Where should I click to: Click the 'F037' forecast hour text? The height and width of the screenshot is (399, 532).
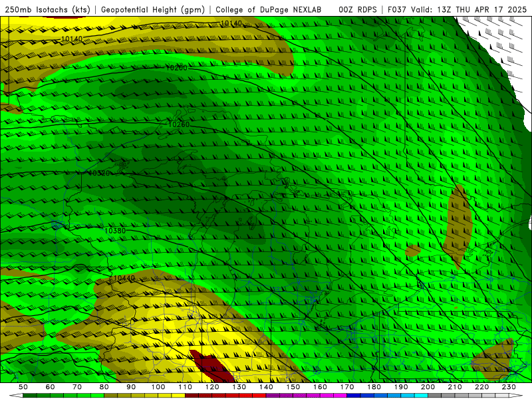[397, 10]
